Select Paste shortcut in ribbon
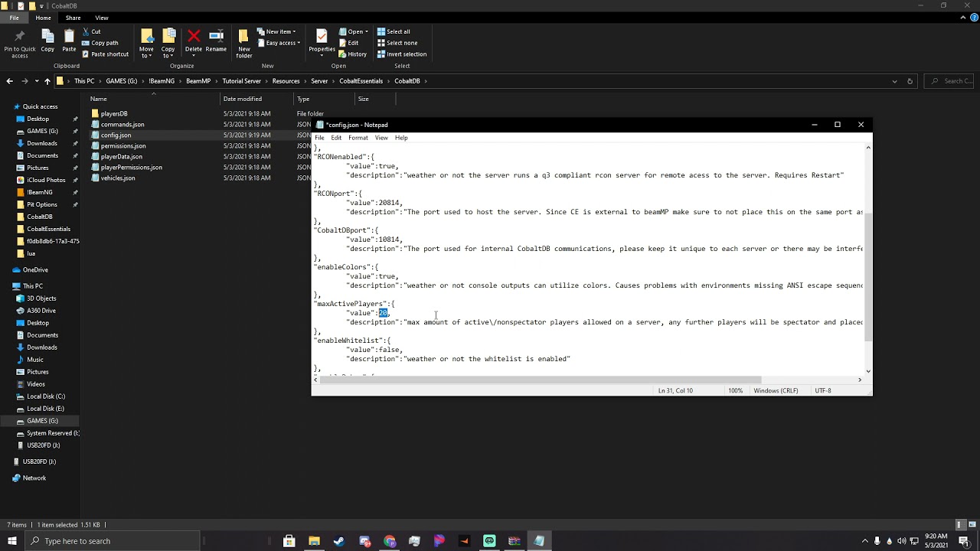This screenshot has width=980, height=551. 105,54
